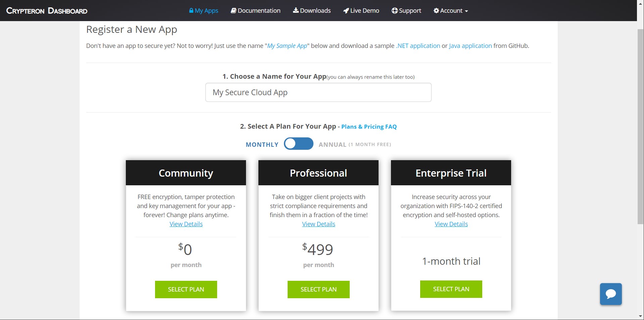Select the Community plan button
The width and height of the screenshot is (644, 320).
click(186, 289)
